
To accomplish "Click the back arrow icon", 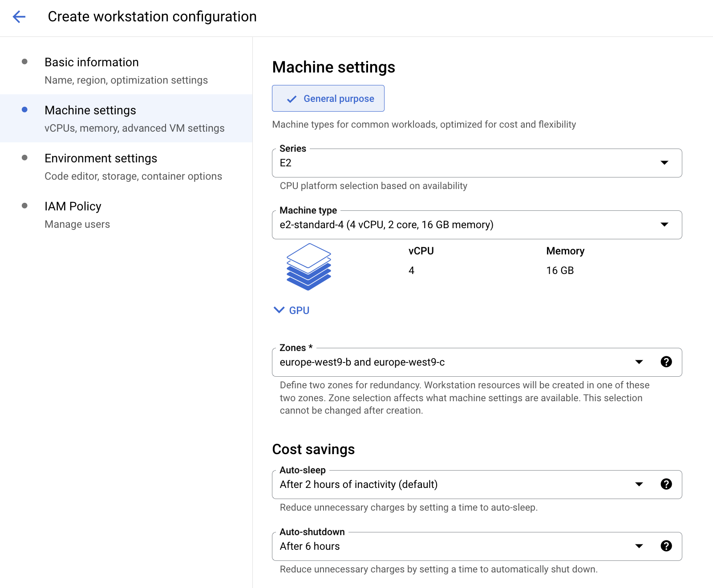I will pyautogui.click(x=19, y=17).
